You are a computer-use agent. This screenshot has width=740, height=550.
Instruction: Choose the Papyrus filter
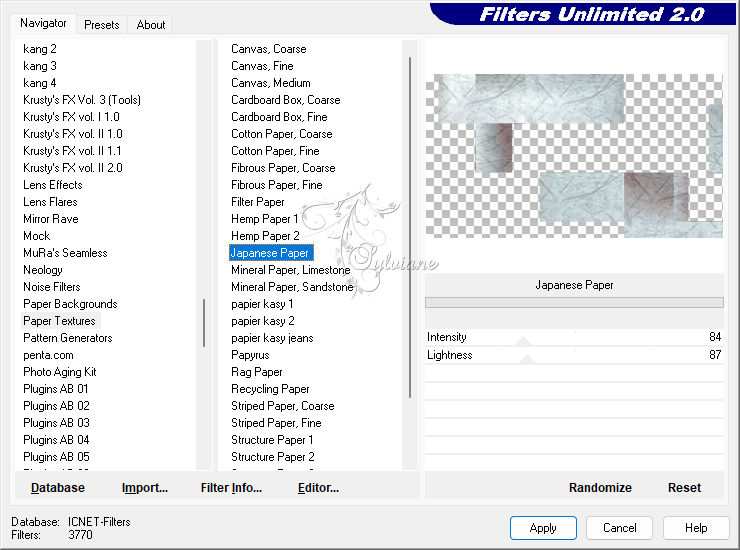point(250,355)
